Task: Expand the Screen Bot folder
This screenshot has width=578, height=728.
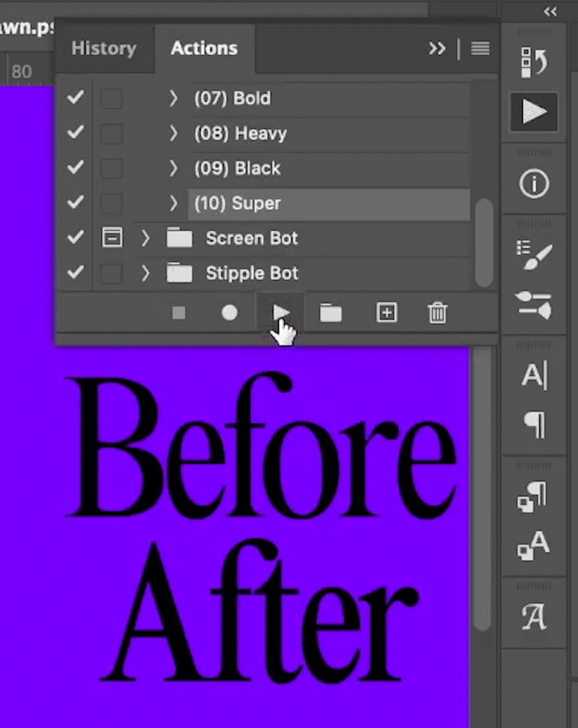Action: [145, 238]
